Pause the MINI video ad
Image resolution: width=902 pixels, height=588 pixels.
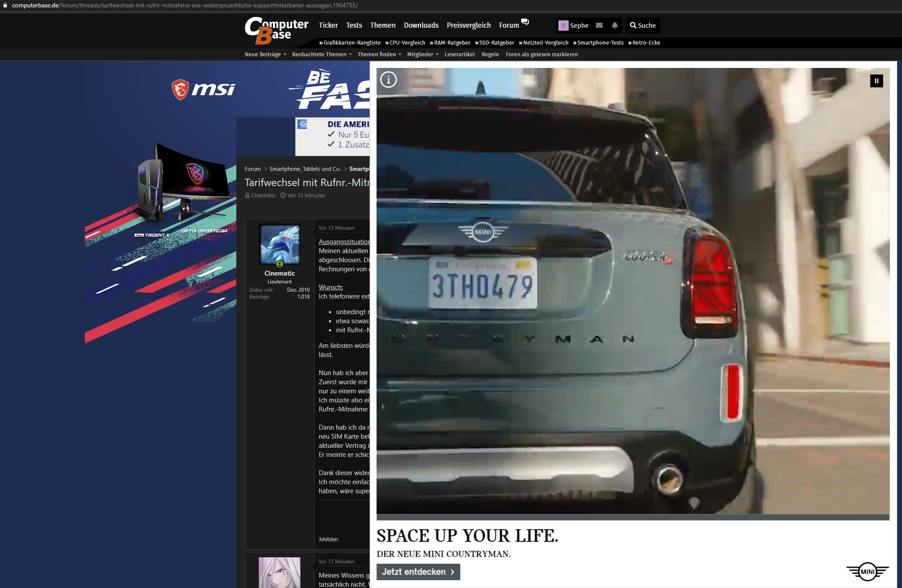[x=876, y=81]
